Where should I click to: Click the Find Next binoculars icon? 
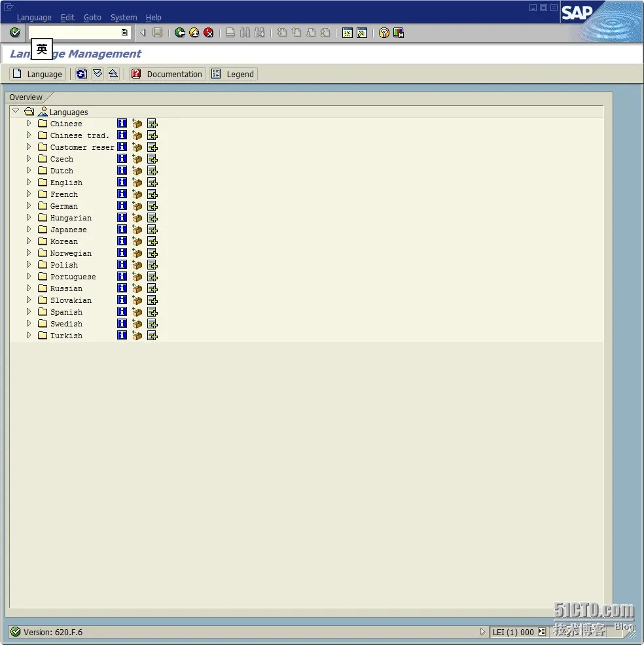[x=260, y=33]
